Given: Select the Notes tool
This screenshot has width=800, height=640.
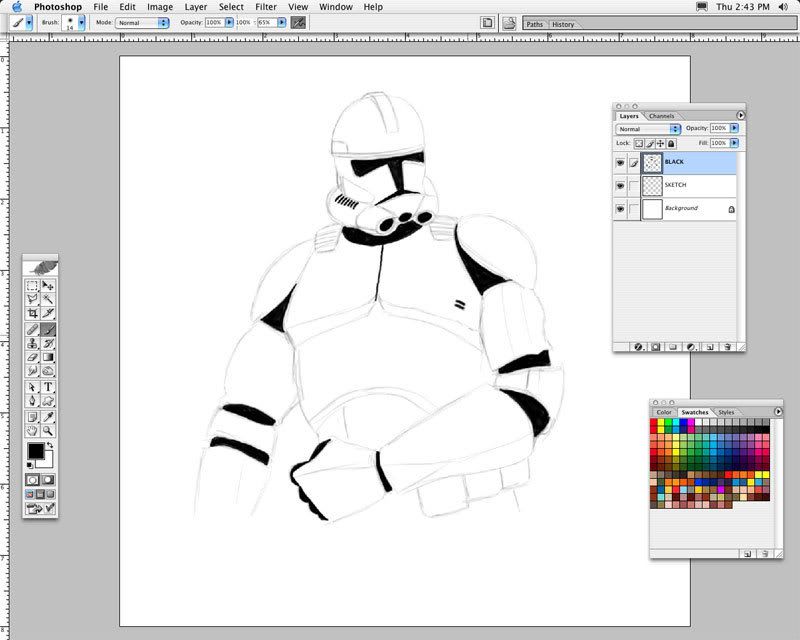Looking at the screenshot, I should (x=32, y=417).
